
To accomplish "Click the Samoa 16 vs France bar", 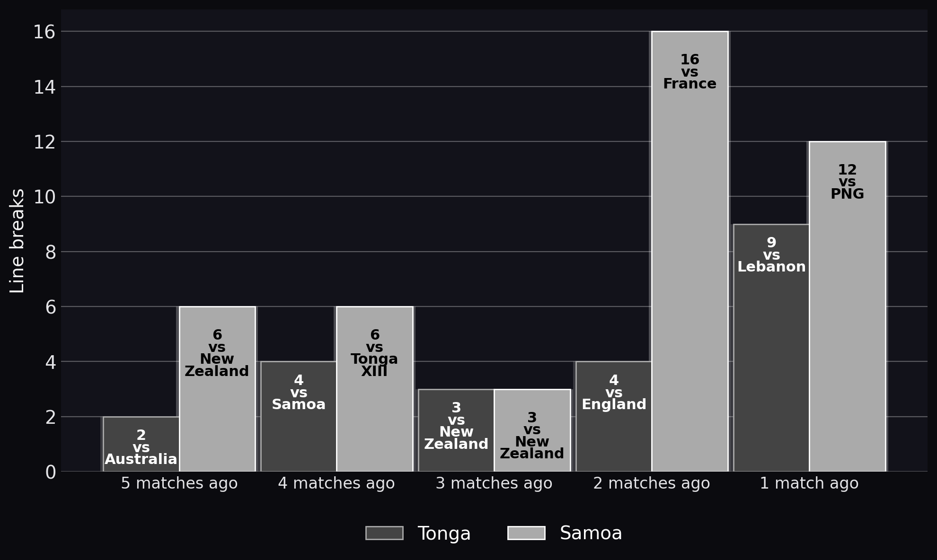I will [689, 252].
